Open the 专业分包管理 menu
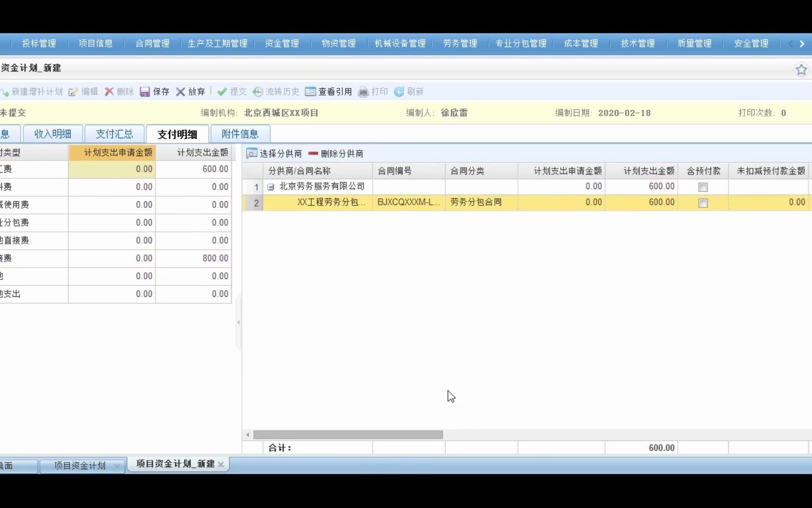 (521, 43)
